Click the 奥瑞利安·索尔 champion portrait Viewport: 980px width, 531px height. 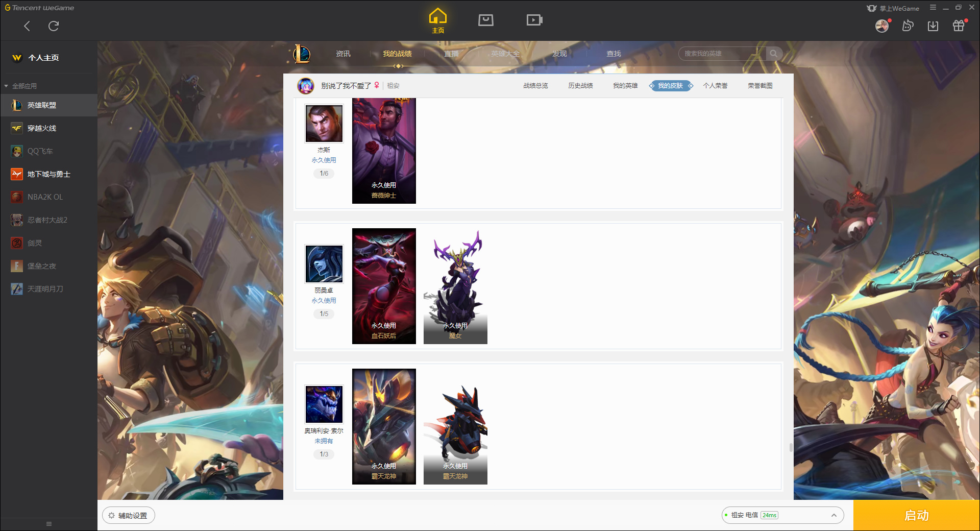(324, 404)
